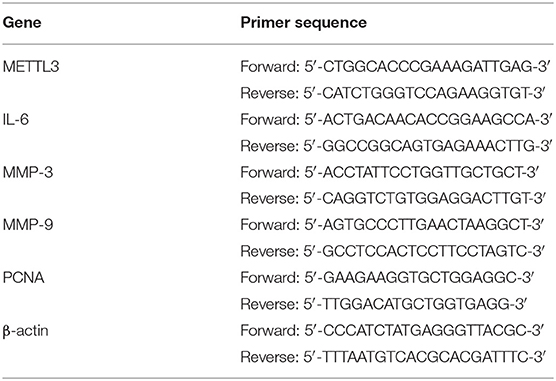This screenshot has height=381, width=556.
Task: Select the IL-6 gene label
Action: [16, 120]
